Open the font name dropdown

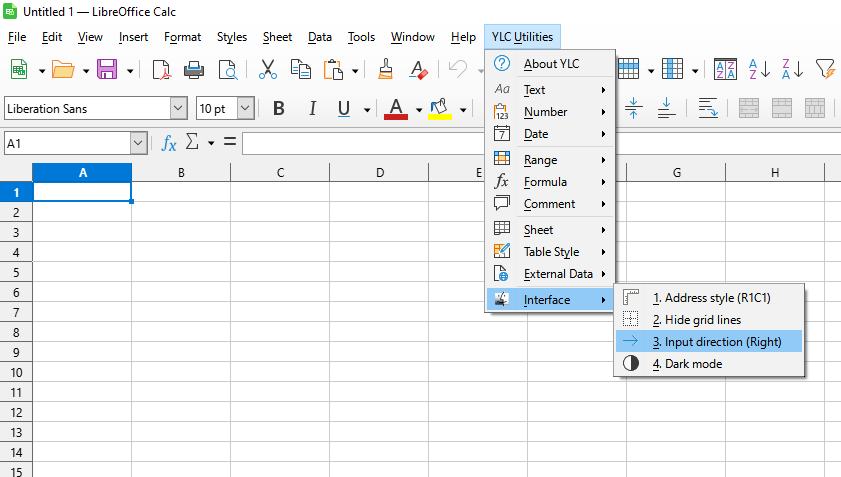[x=179, y=108]
